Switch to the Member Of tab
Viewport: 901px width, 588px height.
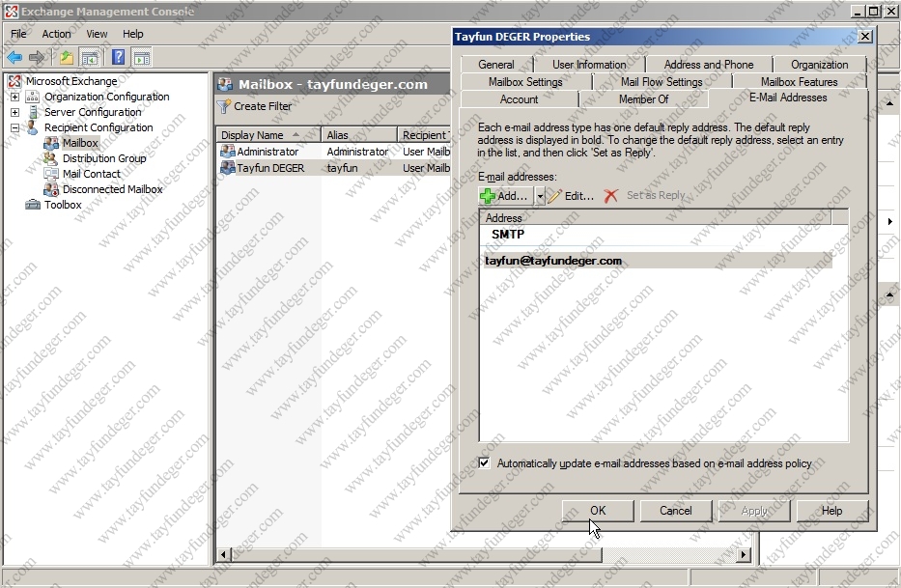coord(643,98)
